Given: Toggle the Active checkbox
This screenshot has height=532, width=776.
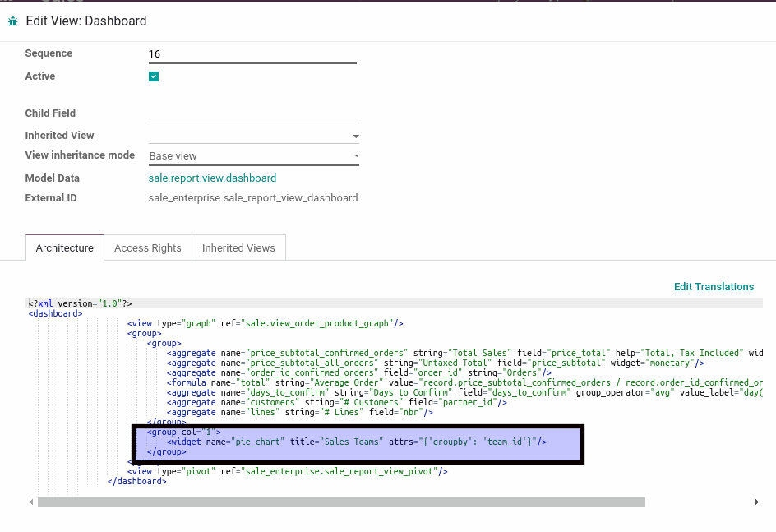Looking at the screenshot, I should click(154, 76).
